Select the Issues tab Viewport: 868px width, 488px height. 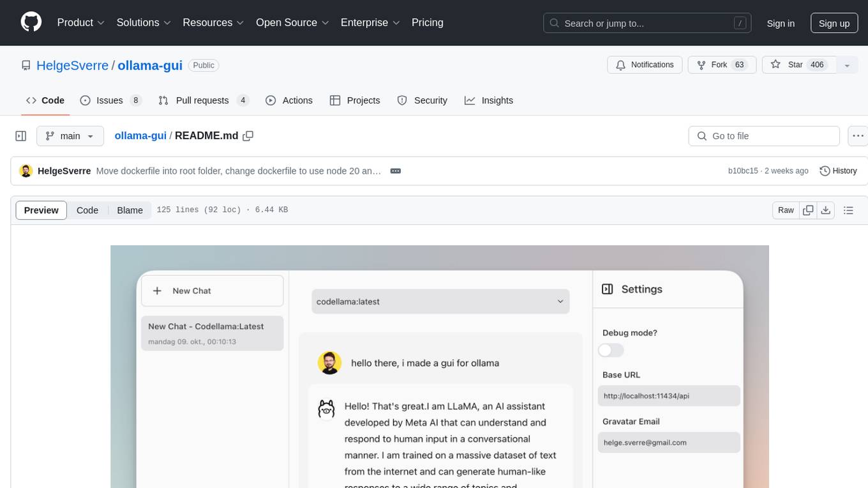click(x=110, y=100)
